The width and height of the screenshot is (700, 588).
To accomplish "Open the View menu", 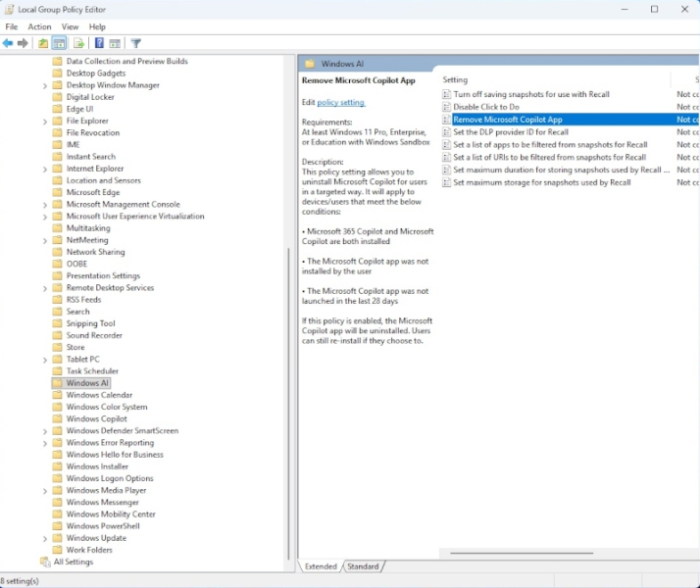I will pos(70,26).
